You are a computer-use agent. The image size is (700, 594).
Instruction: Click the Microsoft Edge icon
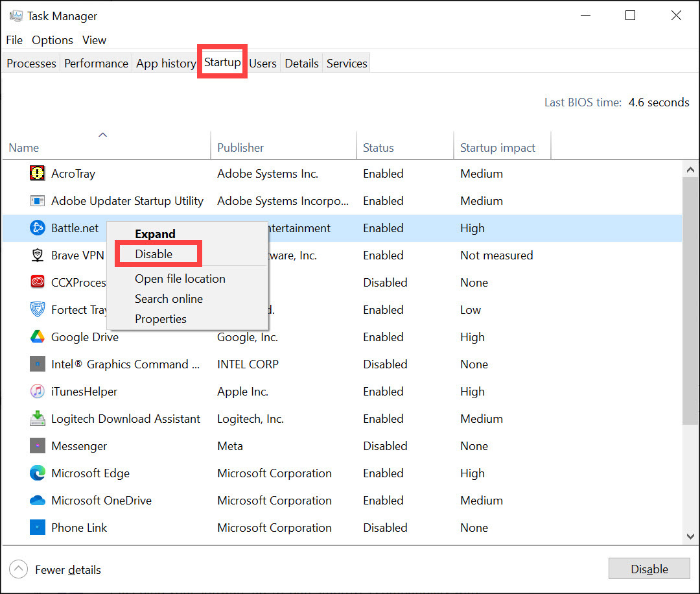[x=37, y=473]
